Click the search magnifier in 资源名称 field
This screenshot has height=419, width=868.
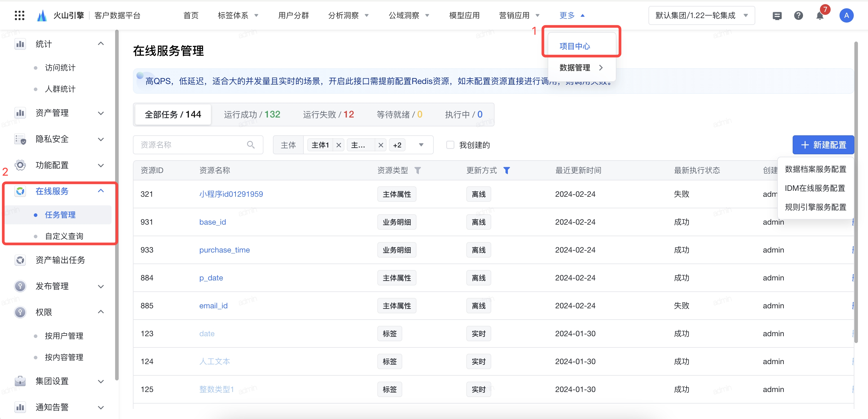point(251,145)
